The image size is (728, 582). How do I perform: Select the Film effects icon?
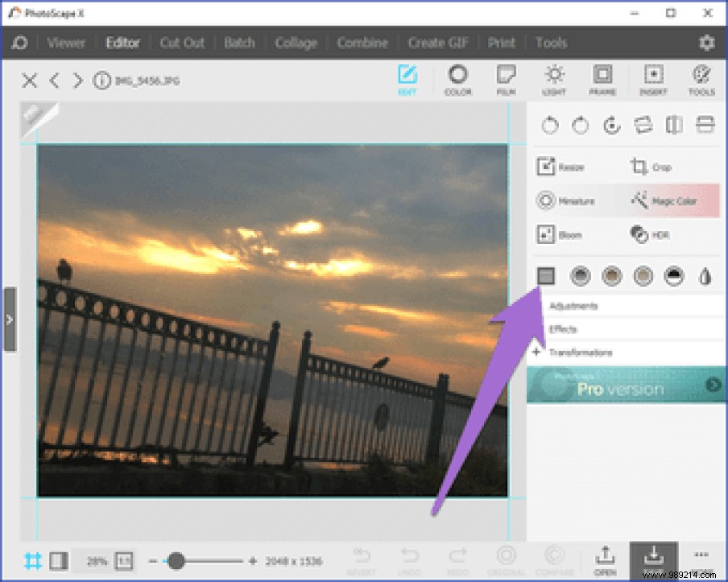click(506, 80)
